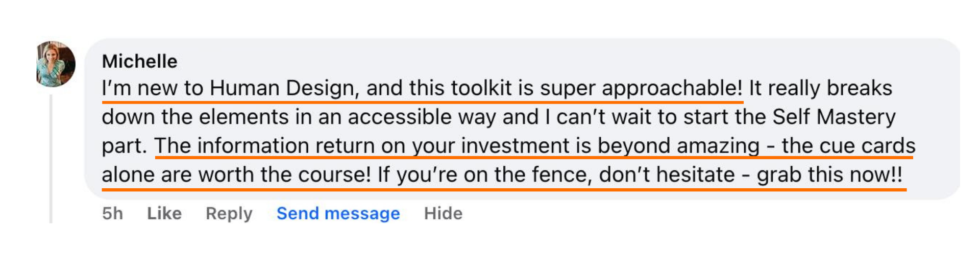The image size is (980, 253).
Task: Like Michelle's comment
Action: [x=164, y=213]
